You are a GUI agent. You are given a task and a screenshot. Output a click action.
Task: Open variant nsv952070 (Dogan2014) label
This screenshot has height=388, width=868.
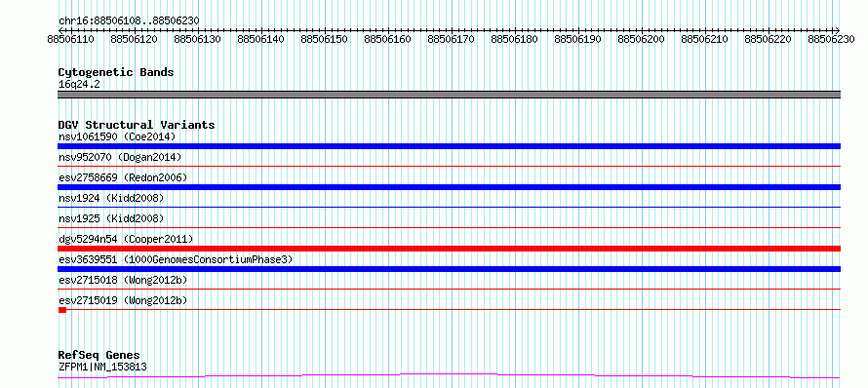click(x=120, y=157)
